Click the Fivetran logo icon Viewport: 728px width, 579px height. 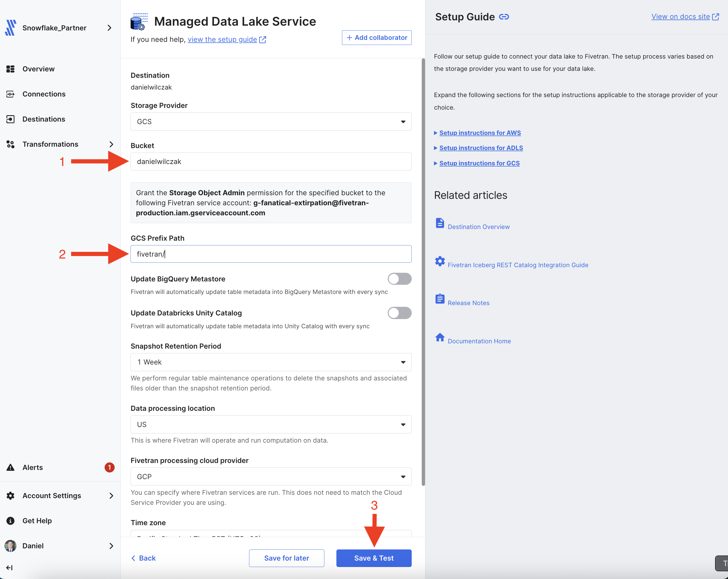tap(11, 28)
